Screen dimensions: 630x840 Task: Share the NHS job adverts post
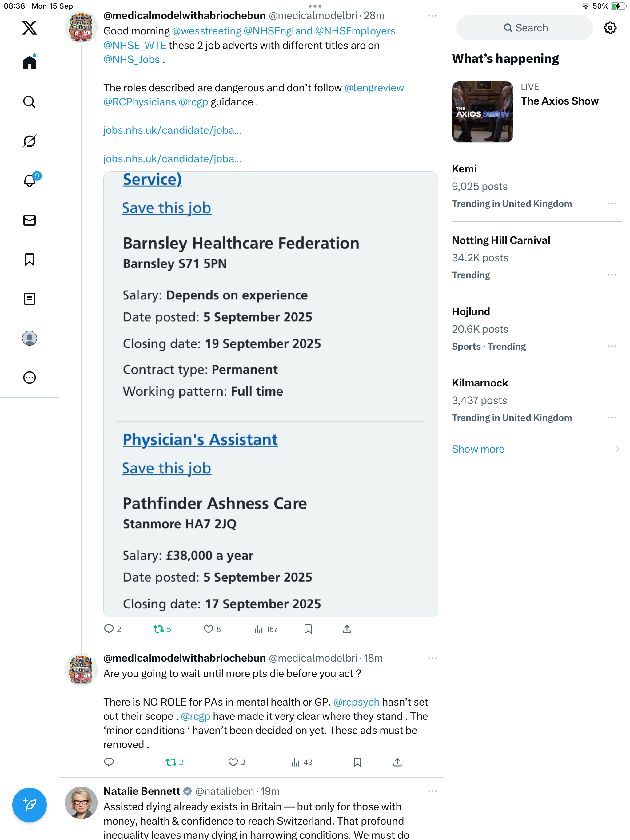[347, 629]
